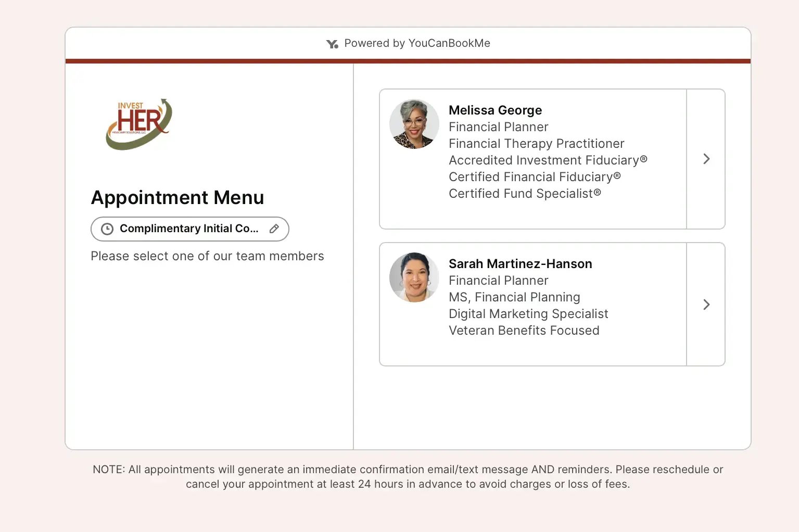
Task: Expand Sarah Martinez-Hanson with the chevron arrow
Action: 706,305
